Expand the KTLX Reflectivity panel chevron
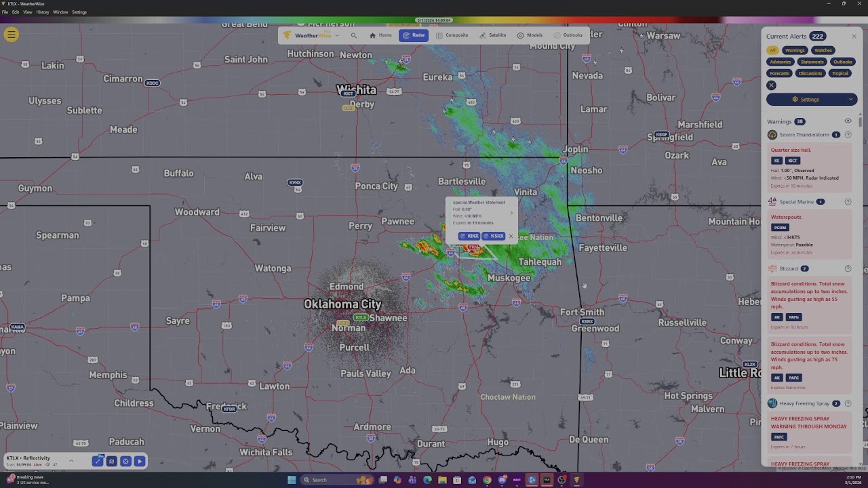 pyautogui.click(x=71, y=461)
